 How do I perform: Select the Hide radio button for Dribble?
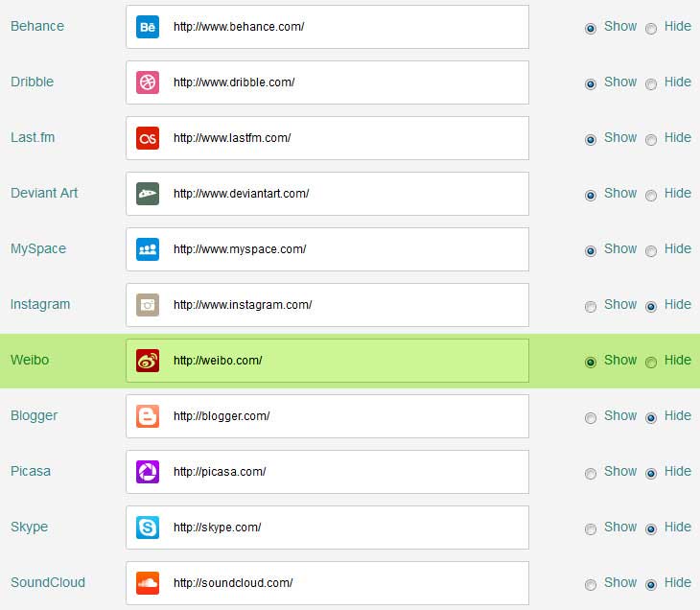(x=651, y=84)
